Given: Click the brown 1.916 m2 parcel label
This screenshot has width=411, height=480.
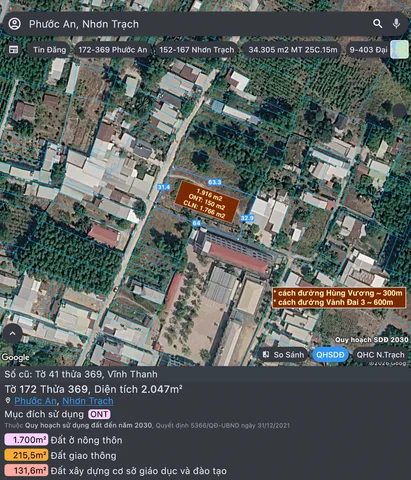Looking at the screenshot, I should [207, 202].
